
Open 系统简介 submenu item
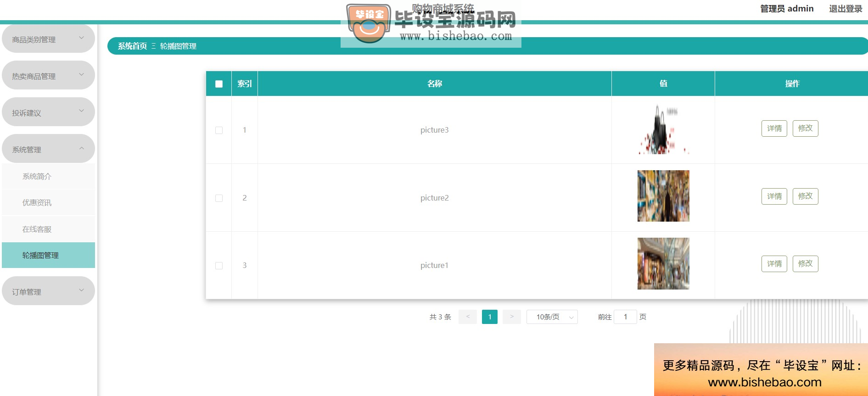(x=48, y=176)
